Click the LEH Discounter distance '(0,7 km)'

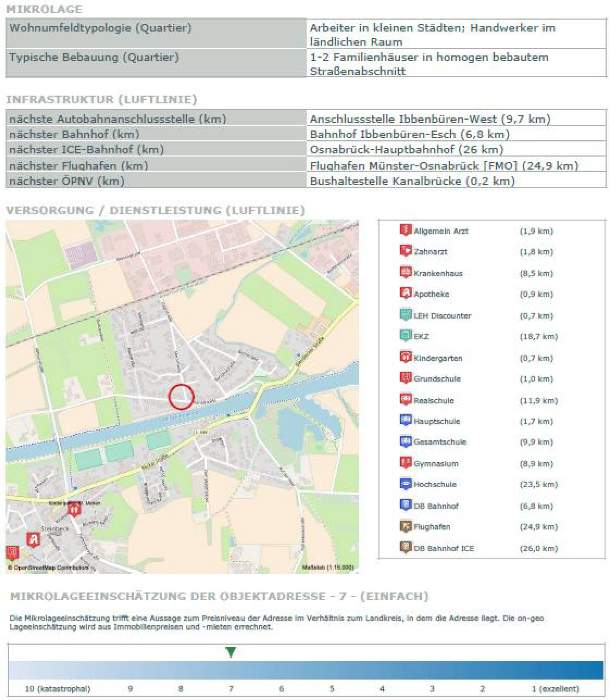[x=536, y=315]
